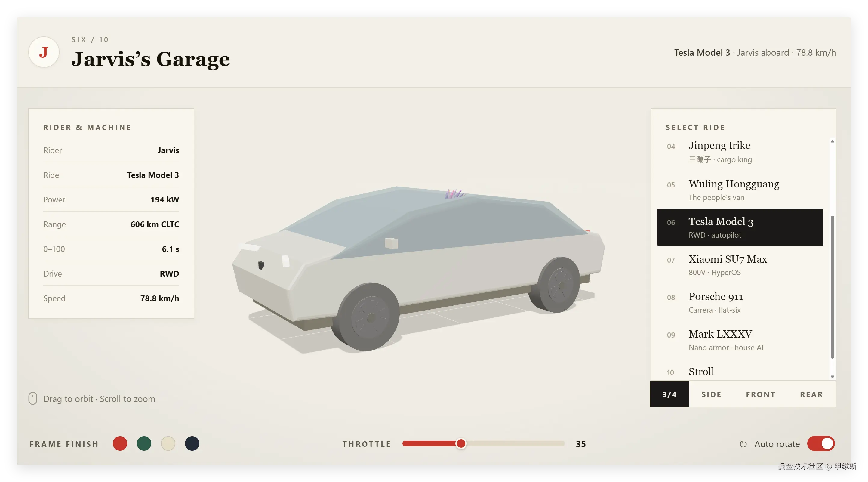Click the ride list scrollbar thumb
The image size is (868, 482).
(832, 287)
